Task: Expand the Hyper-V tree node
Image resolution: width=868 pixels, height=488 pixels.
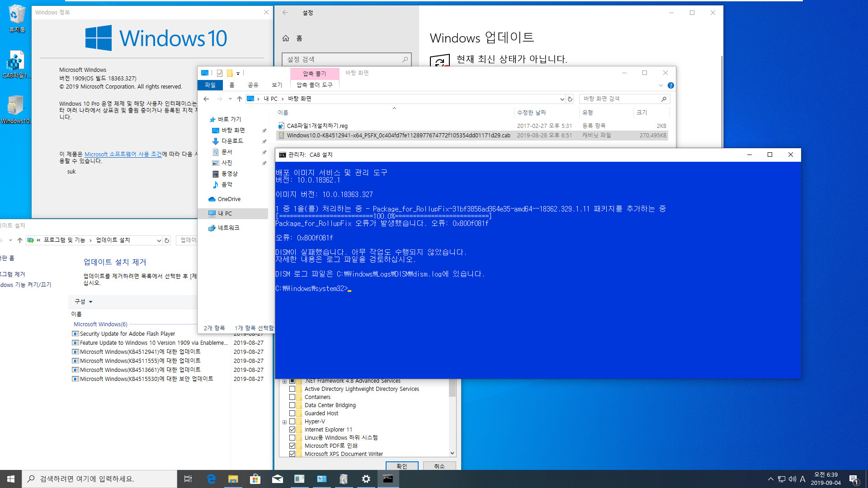Action: [x=284, y=422]
